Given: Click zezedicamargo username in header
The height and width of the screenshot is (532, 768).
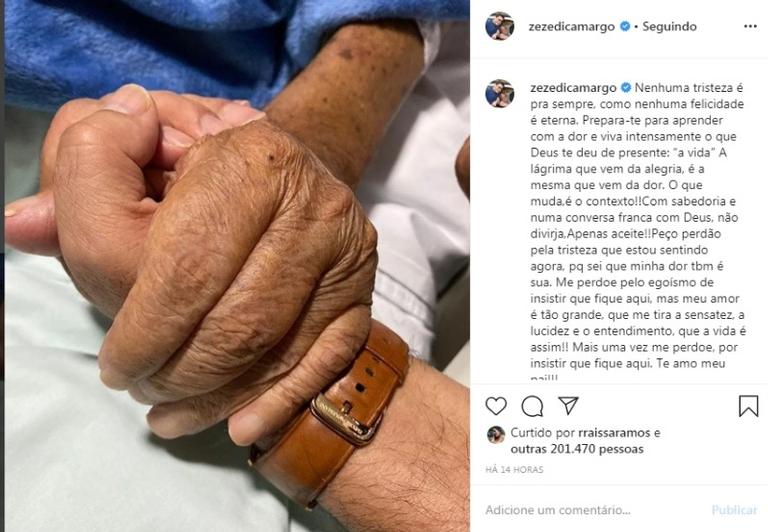Looking at the screenshot, I should point(572,26).
